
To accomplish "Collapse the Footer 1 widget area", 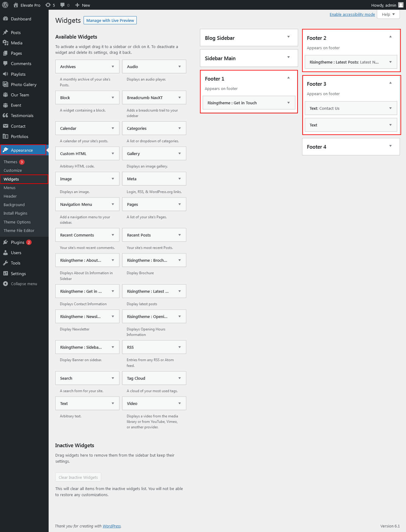I will [x=288, y=78].
